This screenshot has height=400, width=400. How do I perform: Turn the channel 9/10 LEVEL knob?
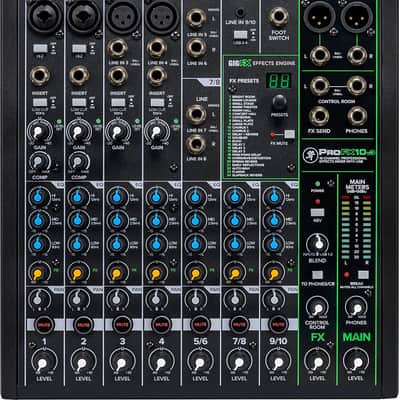click(x=278, y=362)
